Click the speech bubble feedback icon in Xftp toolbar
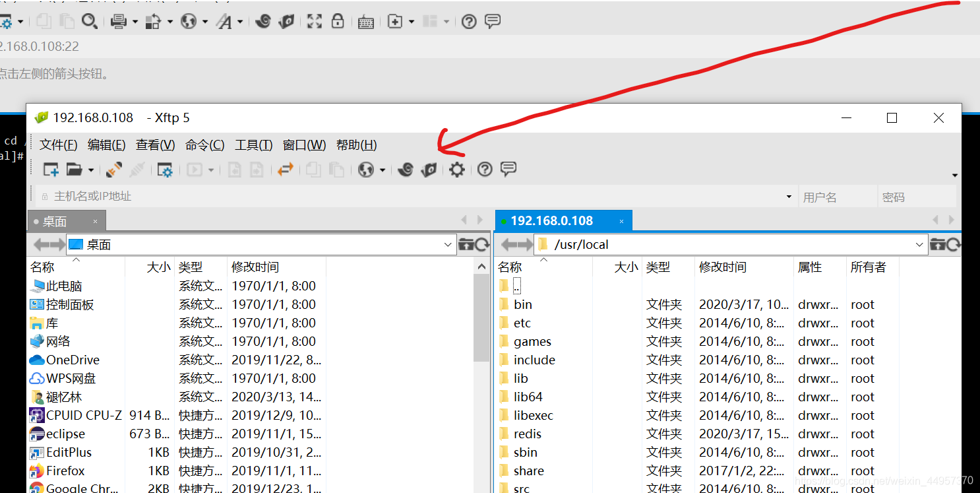The image size is (980, 493). tap(508, 170)
